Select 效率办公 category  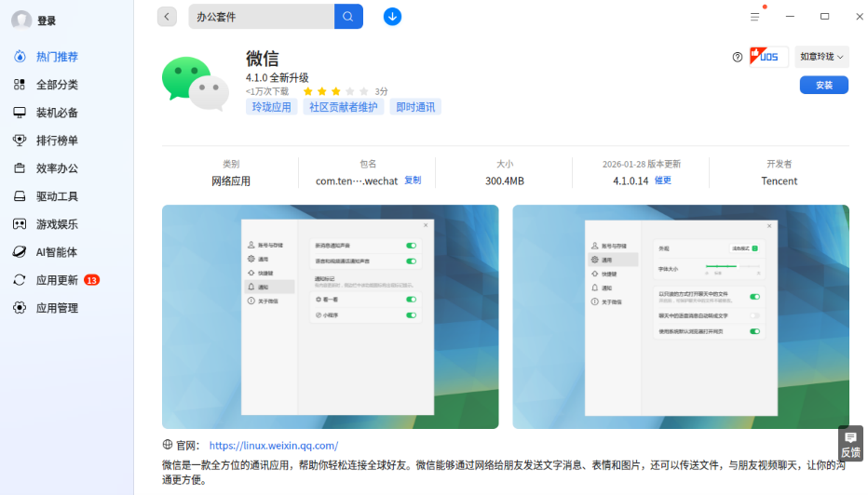[57, 168]
